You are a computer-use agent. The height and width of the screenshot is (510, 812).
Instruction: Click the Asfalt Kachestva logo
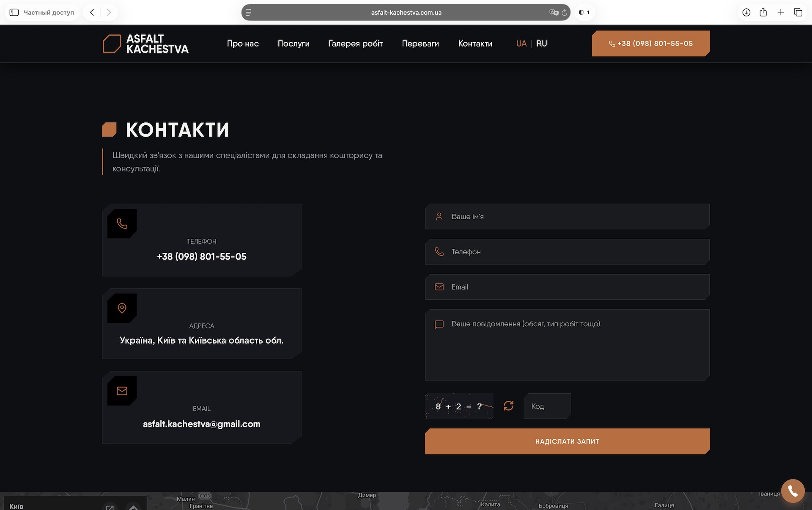click(145, 44)
